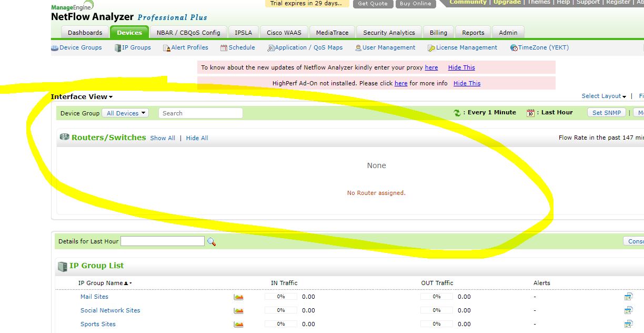Click the IP Groups icon
The image size is (644, 333).
[118, 48]
